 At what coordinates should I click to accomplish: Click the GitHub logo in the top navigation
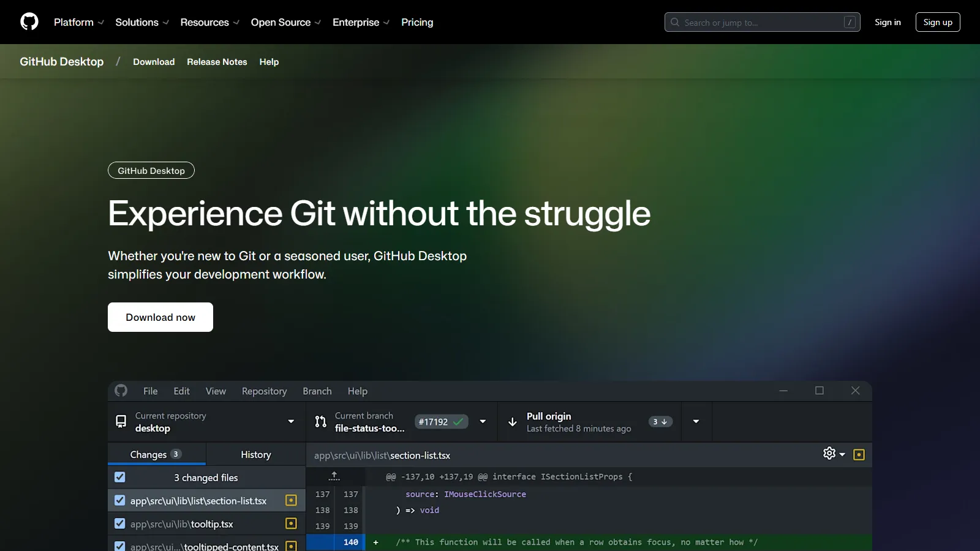pyautogui.click(x=29, y=21)
